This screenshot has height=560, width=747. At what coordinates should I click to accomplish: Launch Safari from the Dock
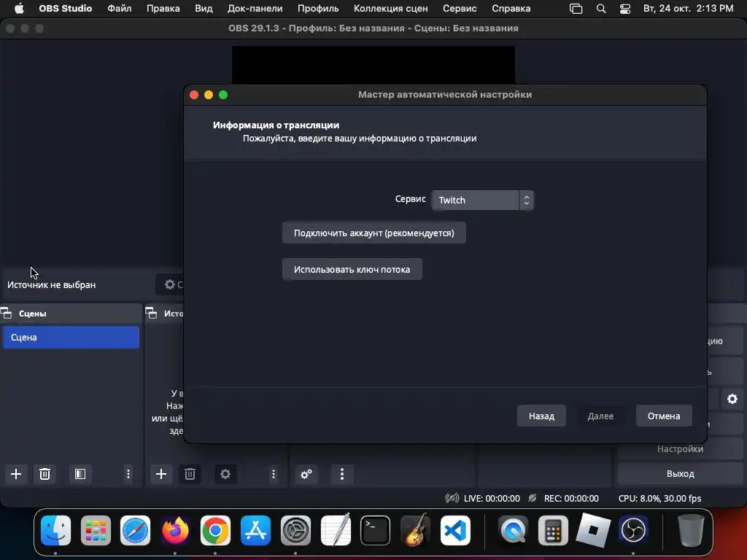(135, 530)
